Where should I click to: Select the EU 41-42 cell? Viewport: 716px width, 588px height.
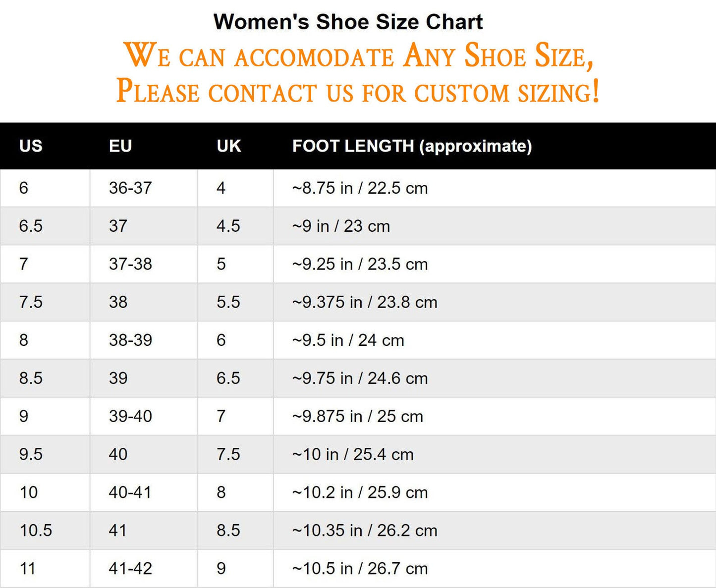[x=130, y=569]
